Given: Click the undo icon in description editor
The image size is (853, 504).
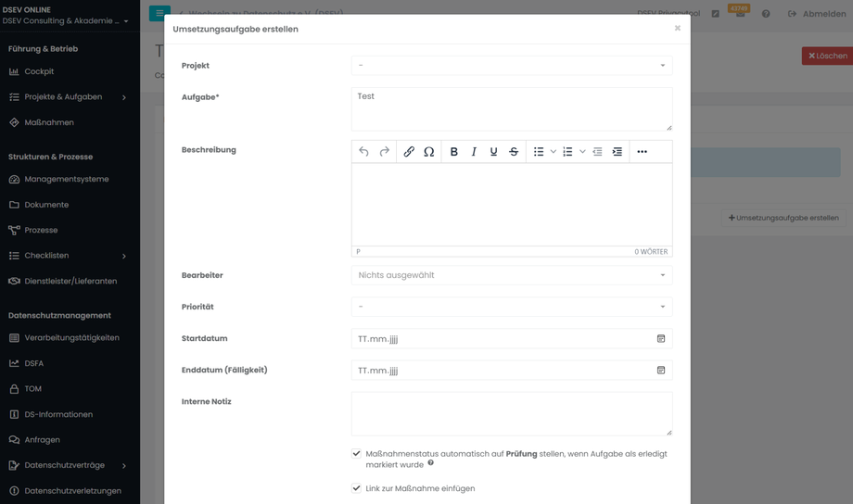Looking at the screenshot, I should 364,152.
